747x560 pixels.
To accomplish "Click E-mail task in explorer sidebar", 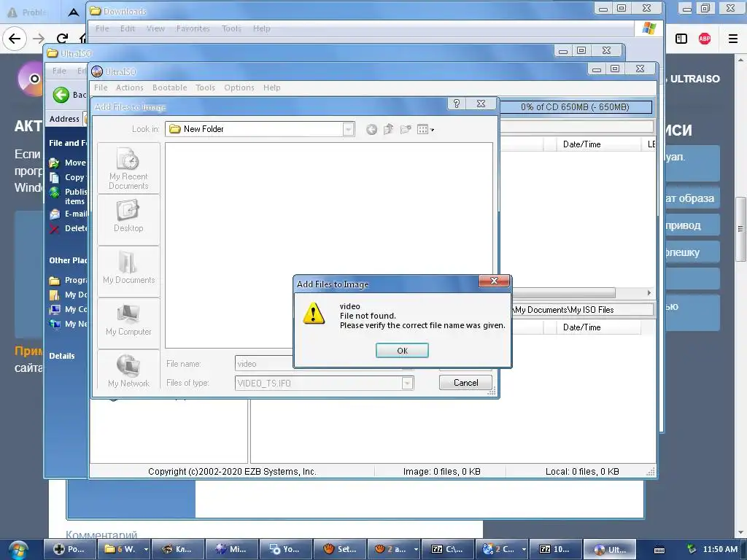I will coord(69,214).
